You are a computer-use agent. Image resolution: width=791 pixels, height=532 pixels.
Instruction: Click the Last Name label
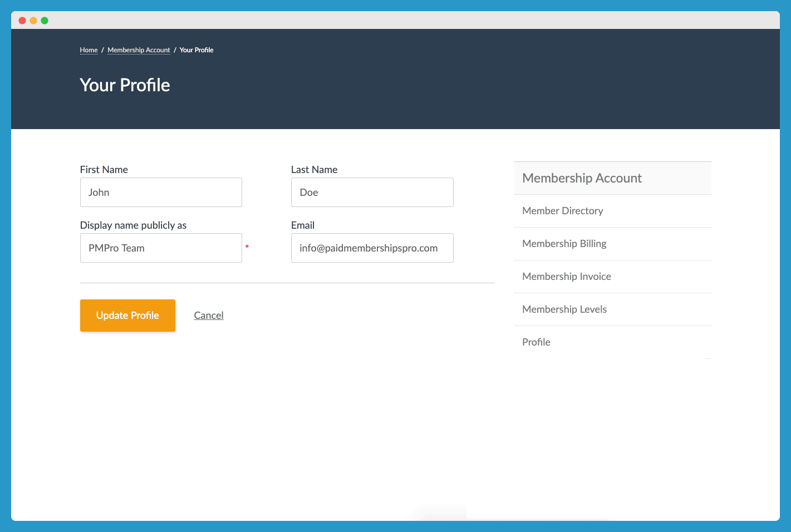(315, 170)
